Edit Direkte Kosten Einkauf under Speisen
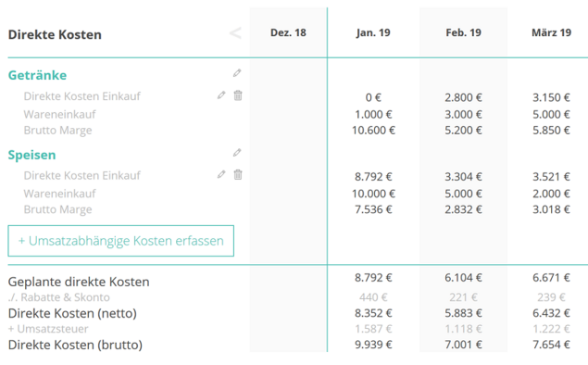 (x=221, y=174)
